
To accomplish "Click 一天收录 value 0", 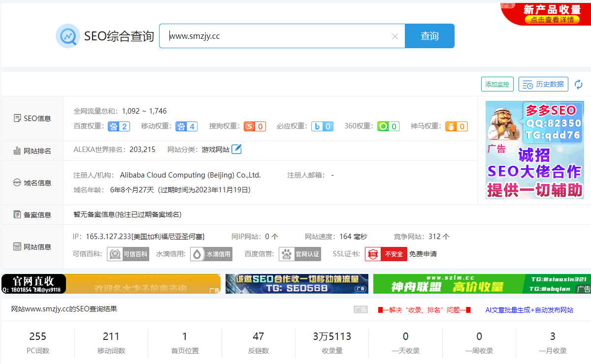I will (x=405, y=336).
